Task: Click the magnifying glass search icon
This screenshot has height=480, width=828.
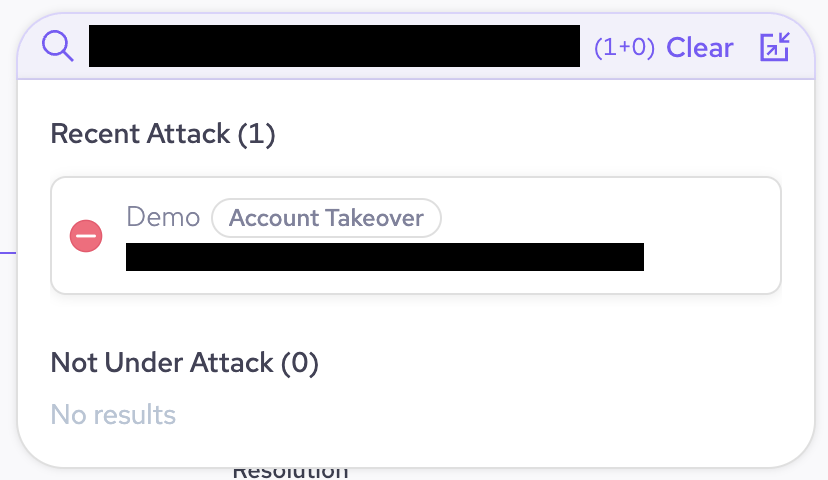Action: pos(58,46)
